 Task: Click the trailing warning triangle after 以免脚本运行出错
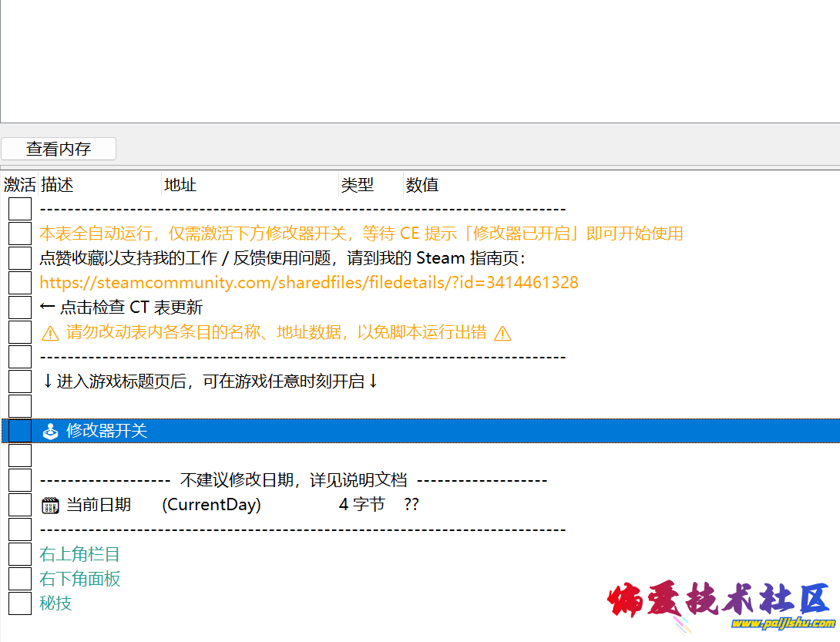point(501,331)
